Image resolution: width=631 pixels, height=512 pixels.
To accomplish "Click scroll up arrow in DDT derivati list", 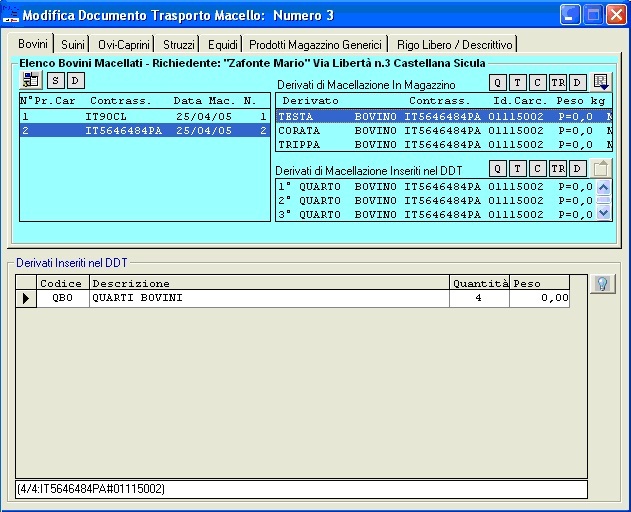I will 604,187.
